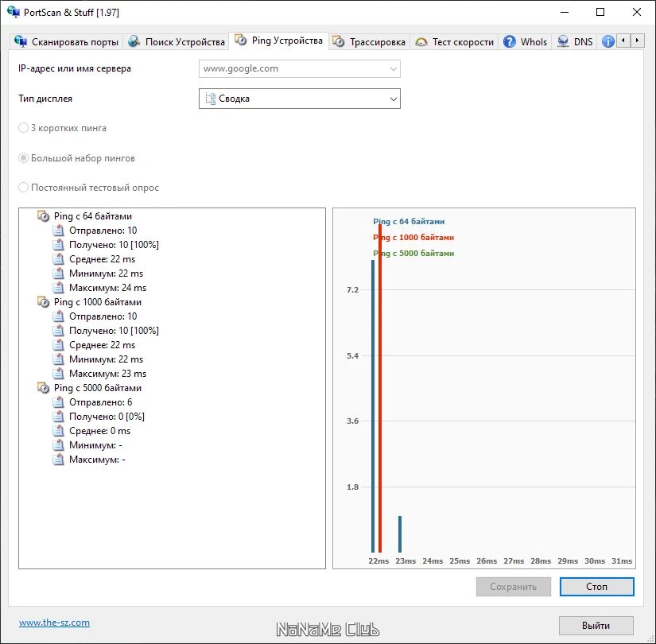
Task: Click the document icon next to Отправлено: 6
Action: click(x=59, y=402)
